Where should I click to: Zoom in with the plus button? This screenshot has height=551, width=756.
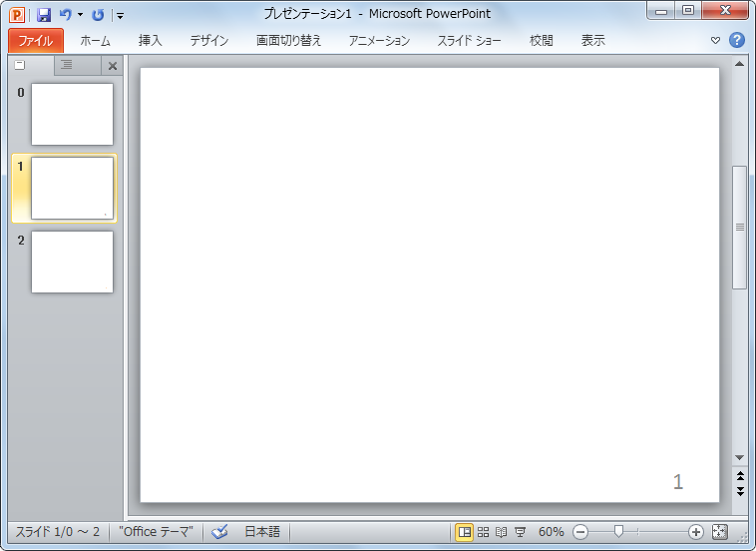[696, 532]
